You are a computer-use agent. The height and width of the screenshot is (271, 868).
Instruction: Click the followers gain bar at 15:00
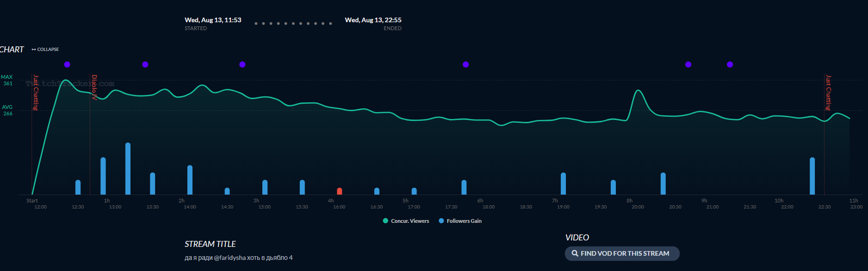click(x=265, y=187)
